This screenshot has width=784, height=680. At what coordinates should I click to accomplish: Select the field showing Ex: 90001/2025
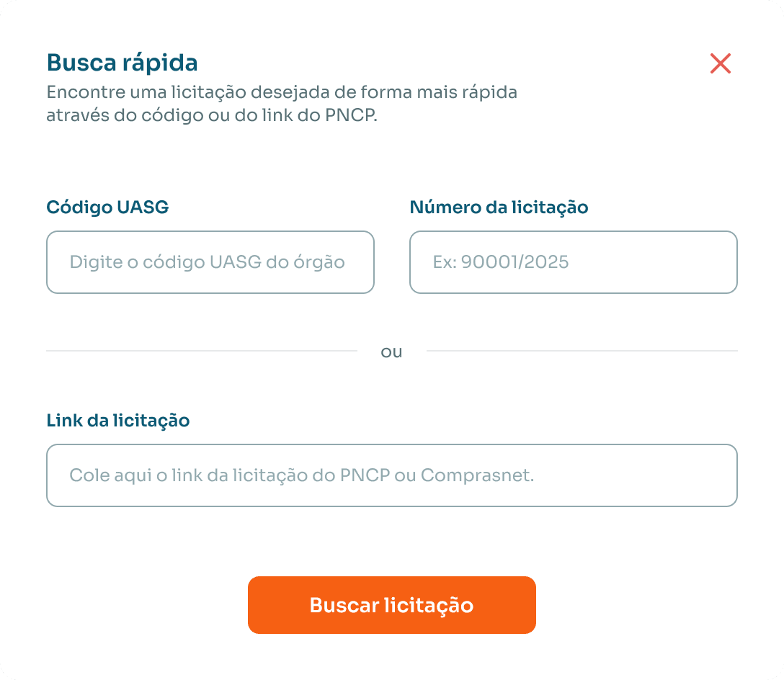coord(573,262)
